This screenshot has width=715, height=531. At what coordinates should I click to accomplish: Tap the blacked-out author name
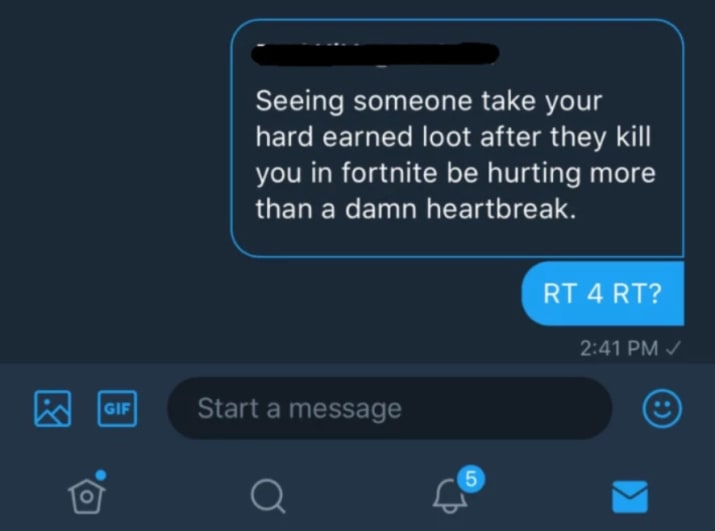pos(375,54)
